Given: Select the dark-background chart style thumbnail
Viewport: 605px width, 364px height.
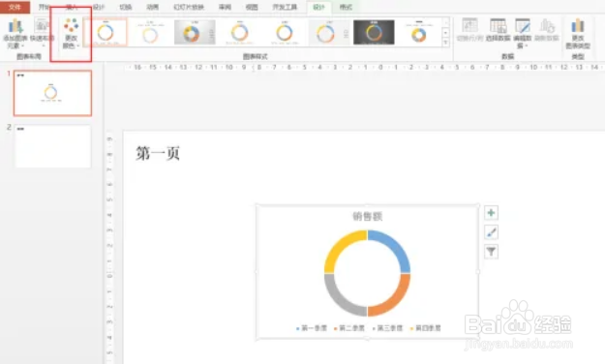Looking at the screenshot, I should click(374, 32).
